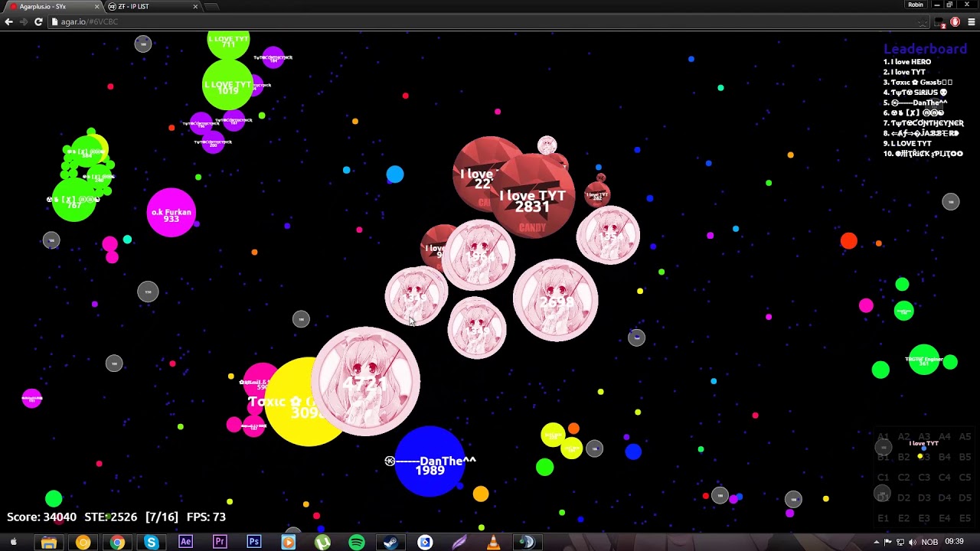Open the orange circle app in taskbar

83,543
